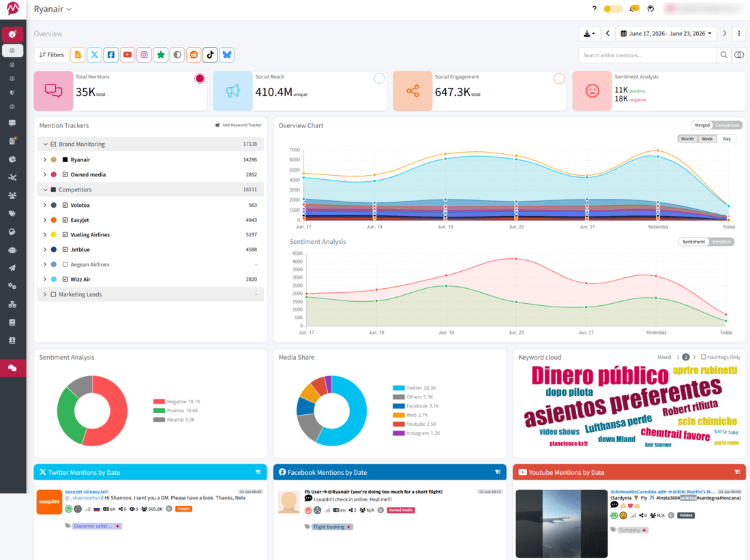750x560 pixels.
Task: Open the date range June 17 - June 23 dropdown
Action: coord(666,33)
